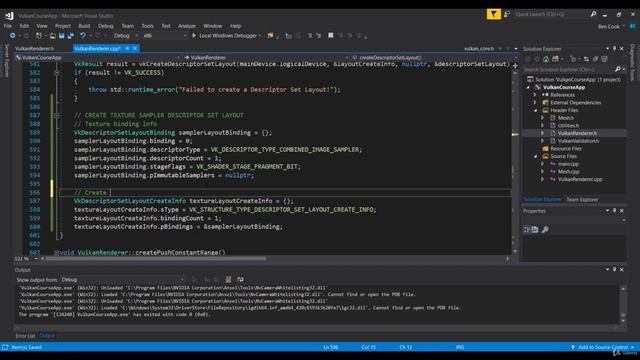The height and width of the screenshot is (360, 640).
Task: Open the Analyze menu
Action: click(187, 26)
